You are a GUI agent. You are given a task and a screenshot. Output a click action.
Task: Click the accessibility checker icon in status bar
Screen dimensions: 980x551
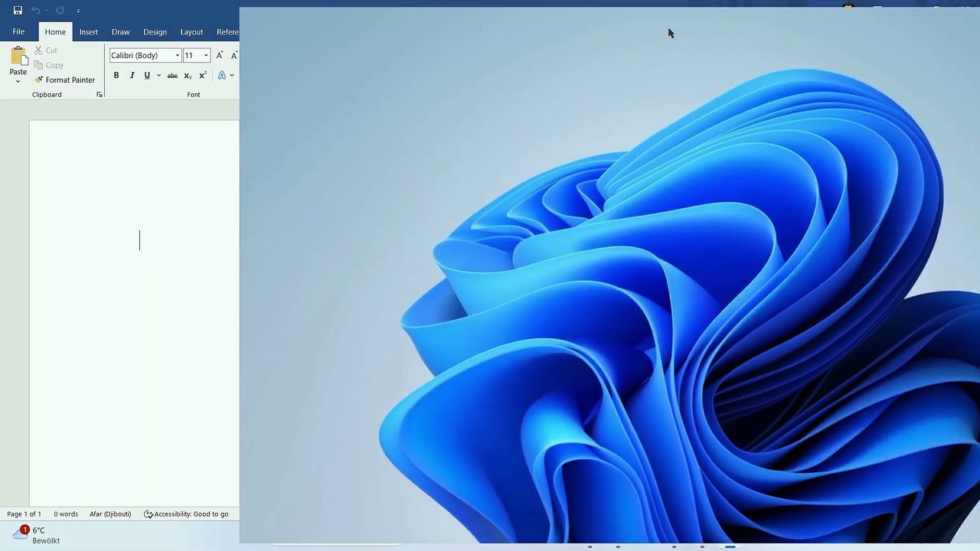pos(149,514)
